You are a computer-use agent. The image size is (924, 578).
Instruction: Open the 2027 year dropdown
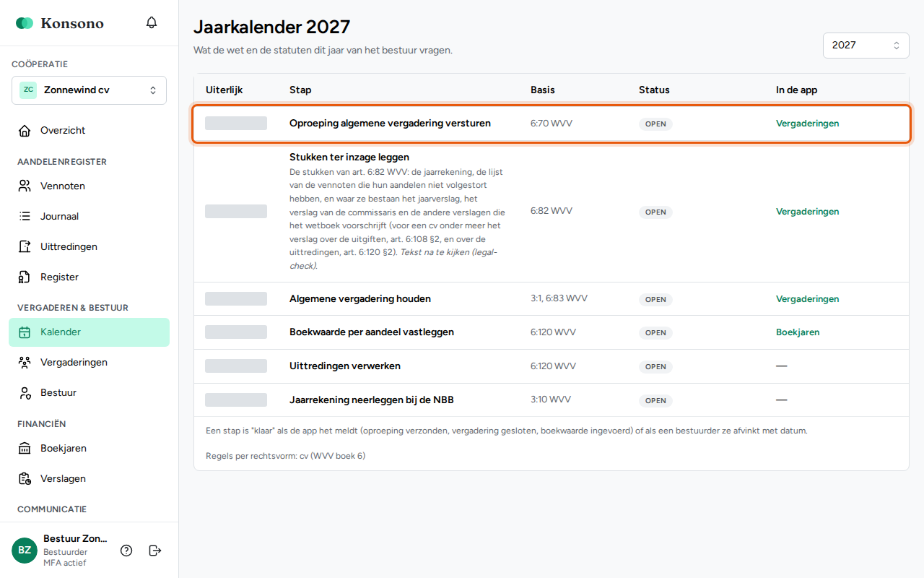866,45
